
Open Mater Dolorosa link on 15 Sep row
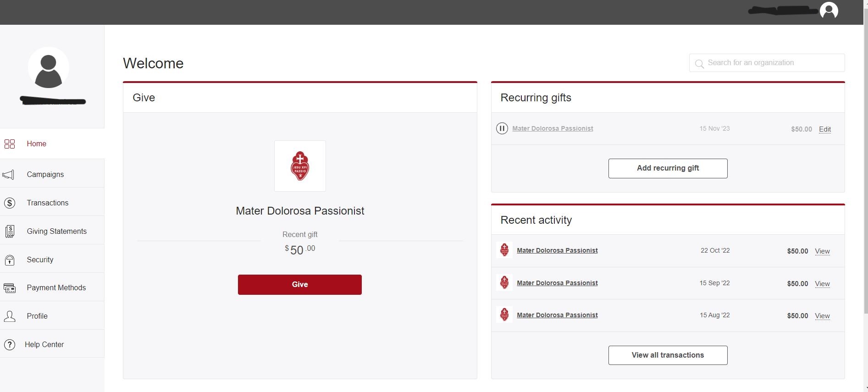[x=557, y=283]
